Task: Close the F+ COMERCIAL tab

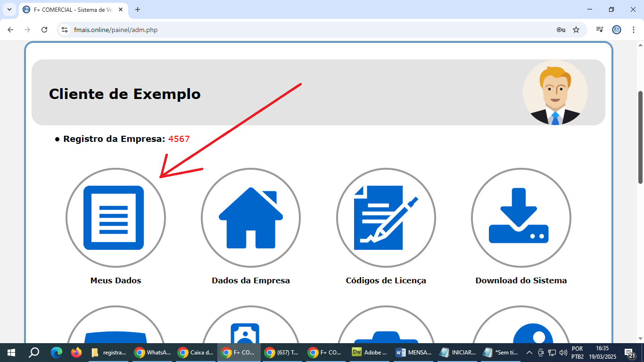Action: [x=121, y=9]
